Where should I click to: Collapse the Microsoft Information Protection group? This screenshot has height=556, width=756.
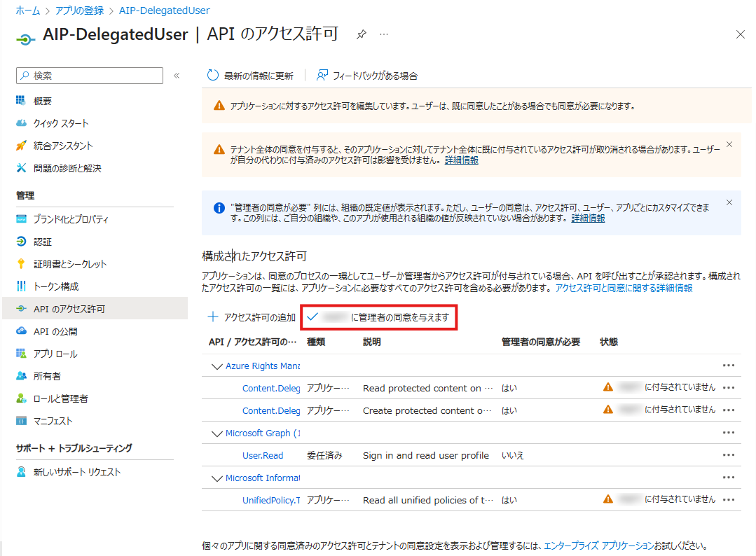(217, 478)
